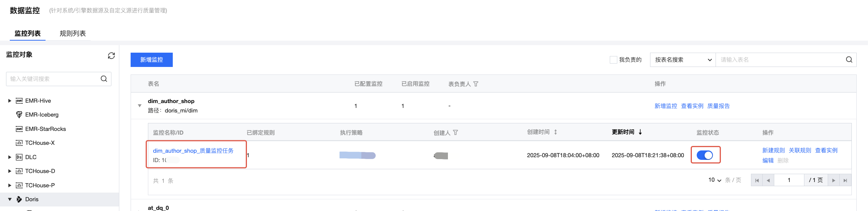Click the 请输入表名 search field

click(x=779, y=60)
